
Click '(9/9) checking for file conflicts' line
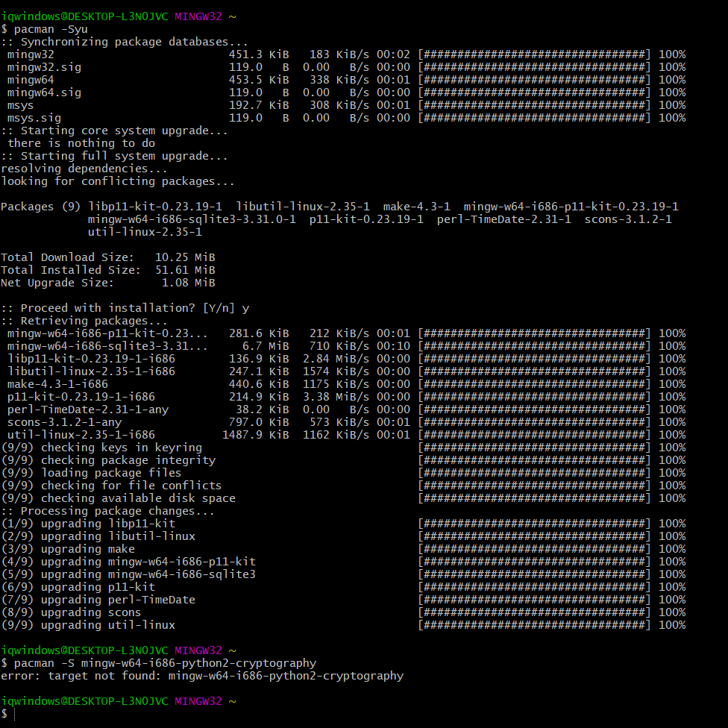(x=111, y=486)
